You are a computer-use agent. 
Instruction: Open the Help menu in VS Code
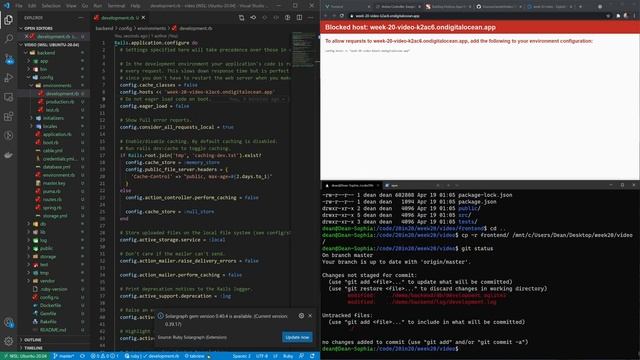coord(136,6)
